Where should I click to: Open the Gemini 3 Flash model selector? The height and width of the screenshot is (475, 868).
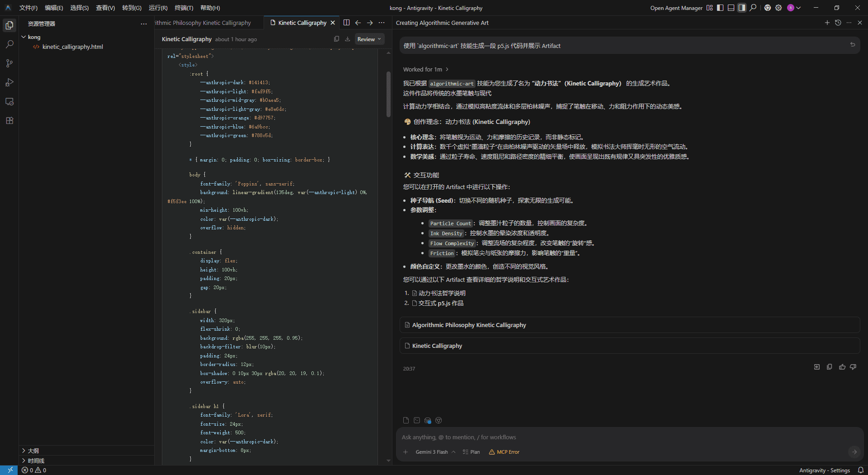point(435,452)
